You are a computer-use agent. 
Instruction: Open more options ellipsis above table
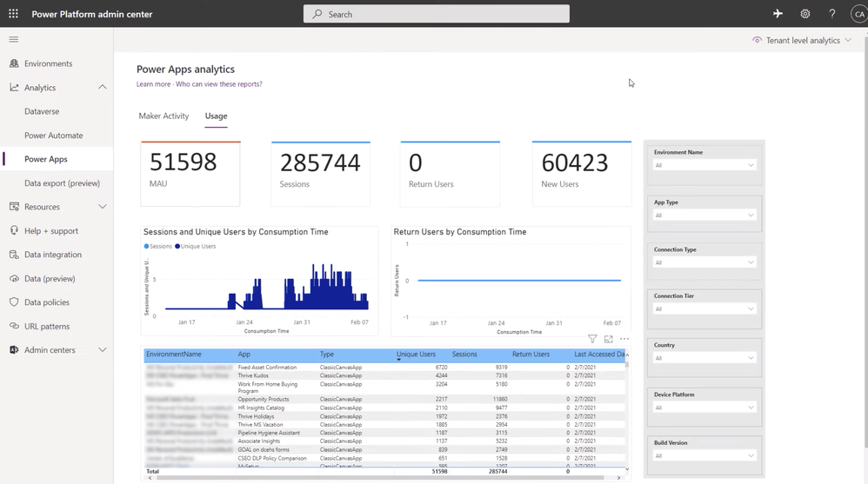[x=624, y=339]
